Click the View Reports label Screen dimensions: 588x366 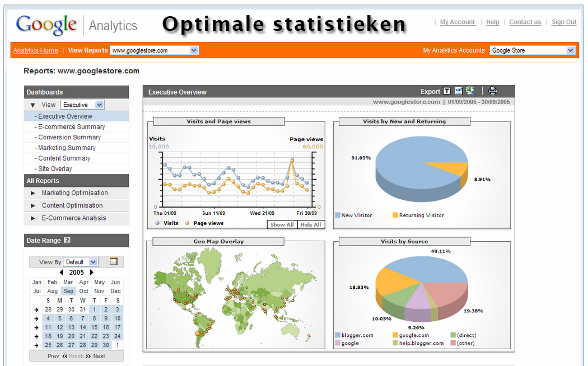click(88, 50)
